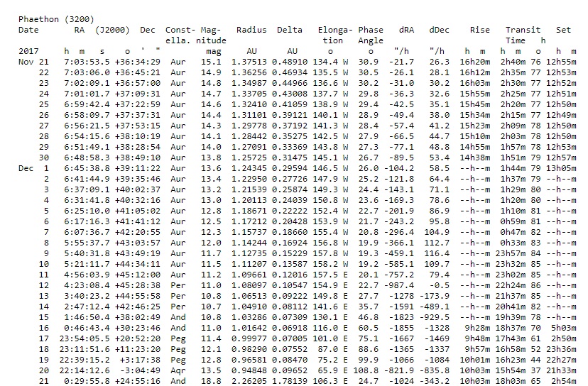The image size is (588, 386).
Task: Click the RA value 7:03:53.5
Action: (x=86, y=62)
